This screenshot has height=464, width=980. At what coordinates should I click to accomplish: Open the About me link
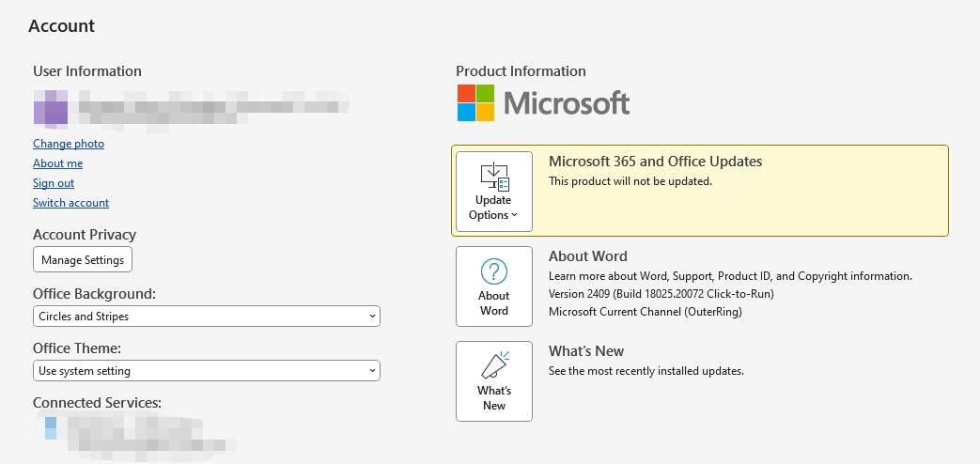click(x=57, y=163)
